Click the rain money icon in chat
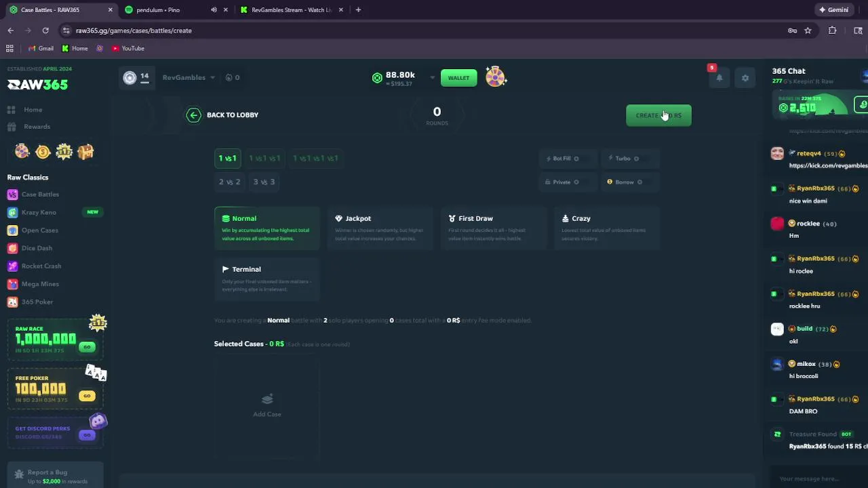The height and width of the screenshot is (488, 868). [861, 104]
